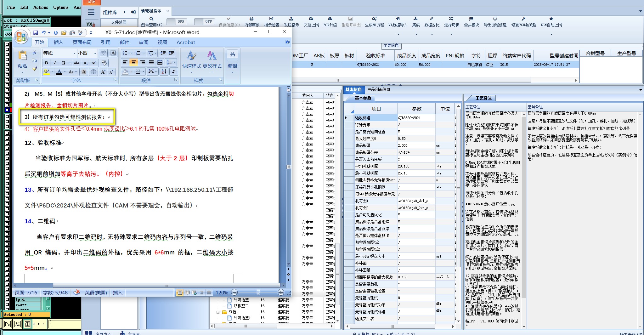Screen dimensions: 644x335
Task: Switch to 产品剖面信息 tab
Action: (x=379, y=89)
